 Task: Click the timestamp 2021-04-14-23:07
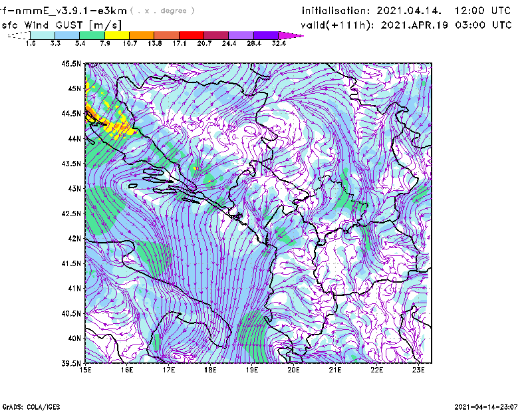pos(486,407)
